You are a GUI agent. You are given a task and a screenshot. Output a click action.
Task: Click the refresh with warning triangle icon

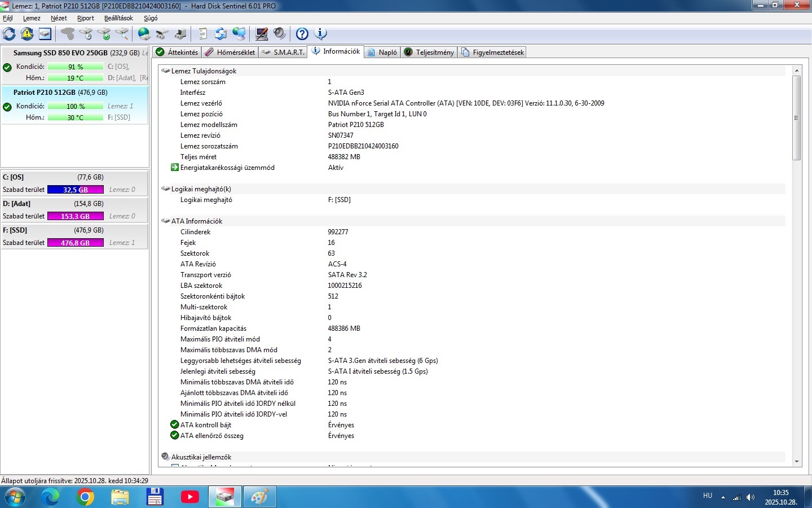point(27,34)
